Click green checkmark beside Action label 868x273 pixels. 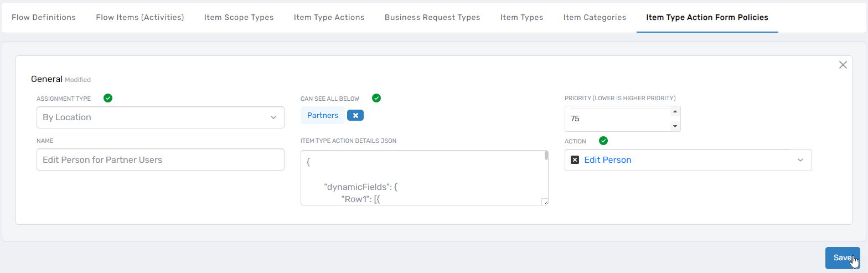(x=603, y=141)
